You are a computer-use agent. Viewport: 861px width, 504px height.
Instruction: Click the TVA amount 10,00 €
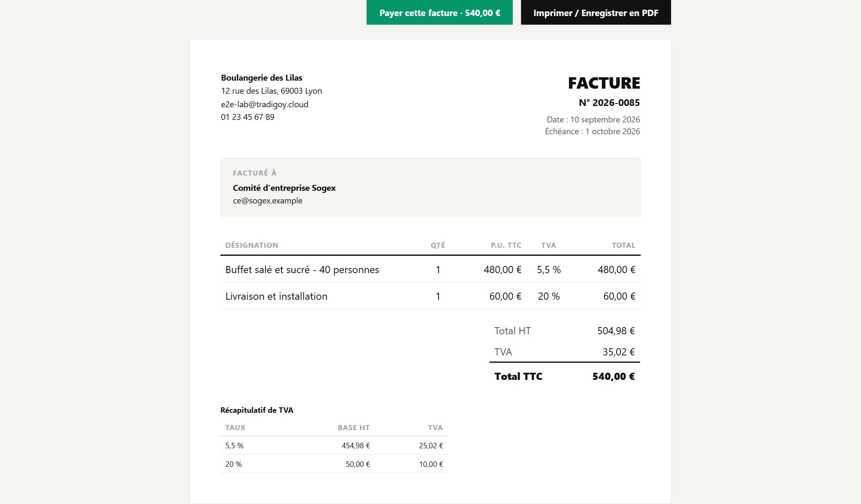[x=431, y=464]
